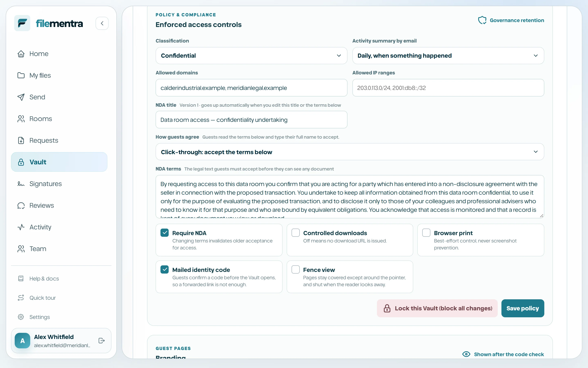Click the Alex Whitfield account card
Viewport: 588px width, 368px height.
pos(61,340)
